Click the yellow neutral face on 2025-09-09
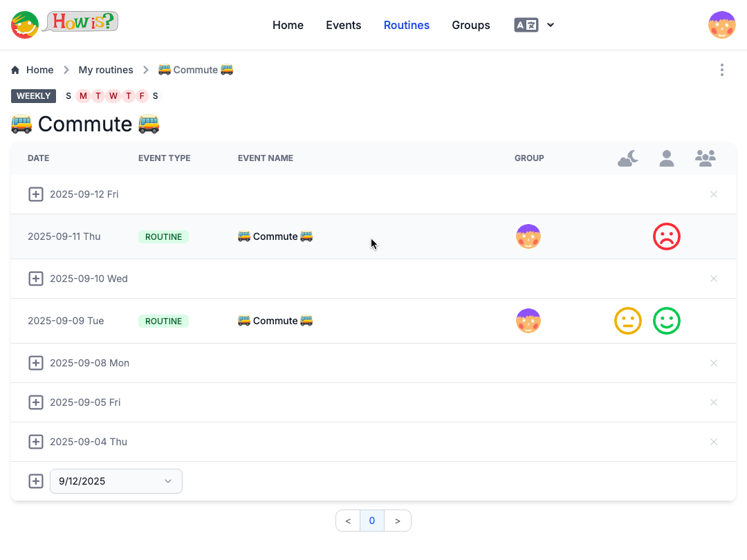 point(627,321)
